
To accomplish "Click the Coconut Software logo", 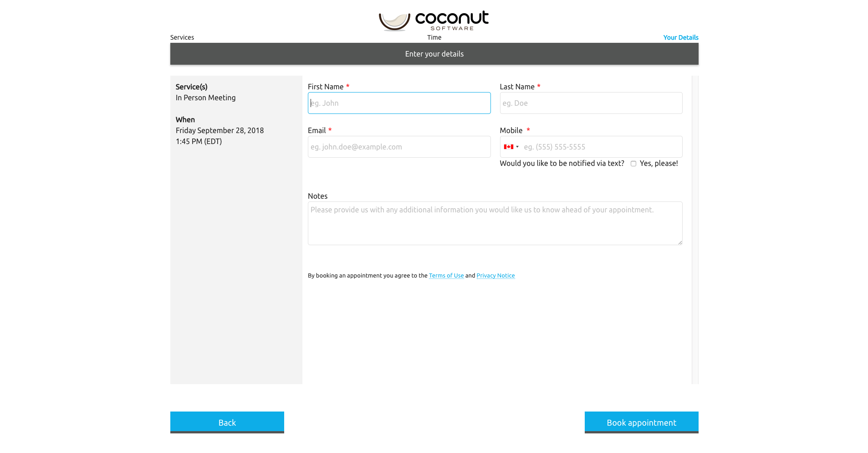I will 433,20.
